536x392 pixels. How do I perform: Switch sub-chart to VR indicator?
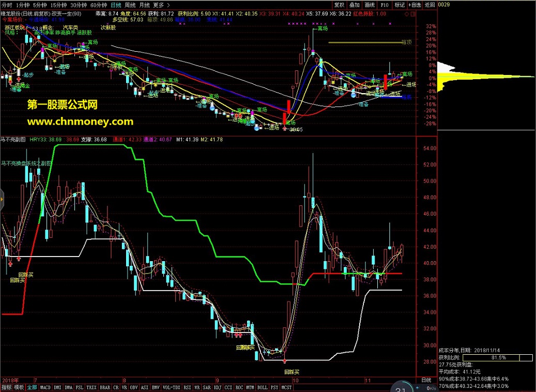coord(125,387)
